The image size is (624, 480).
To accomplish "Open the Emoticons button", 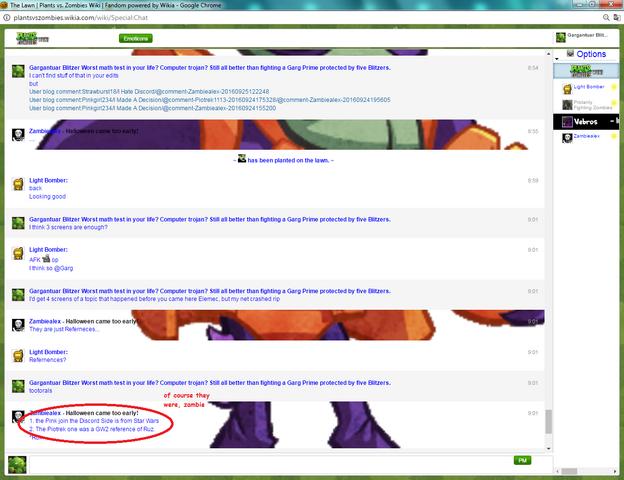I will (136, 38).
